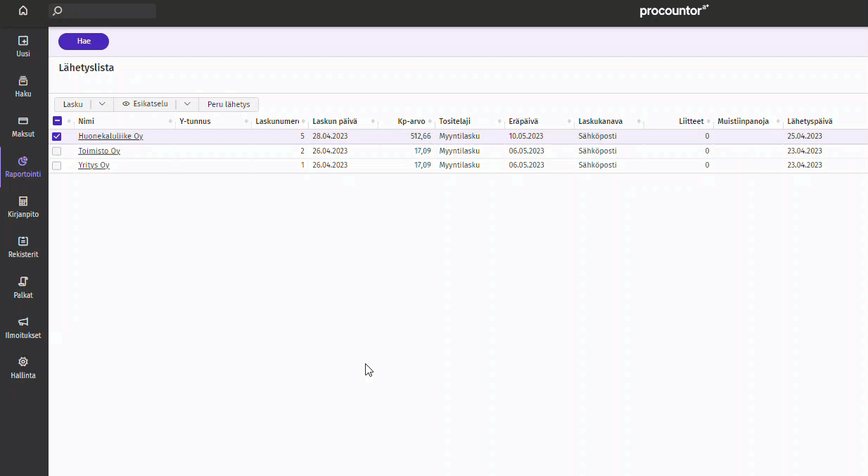Click the Lähetyspäivä column header
This screenshot has width=868, height=476.
pyautogui.click(x=810, y=122)
